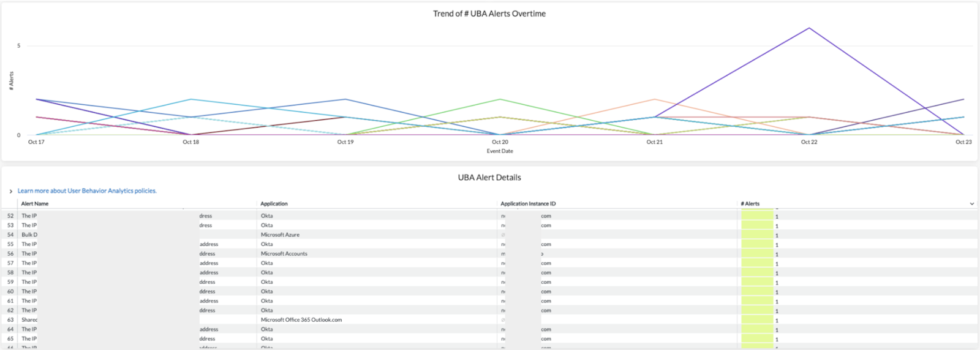Open the # Alerts column dropdown arrow
The image size is (980, 350).
[971, 204]
